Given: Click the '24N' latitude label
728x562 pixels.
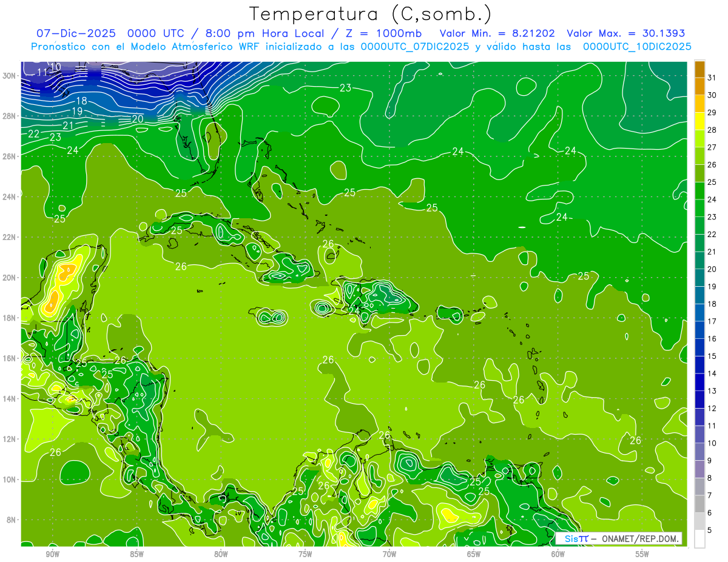Looking at the screenshot, I should tap(9, 197).
